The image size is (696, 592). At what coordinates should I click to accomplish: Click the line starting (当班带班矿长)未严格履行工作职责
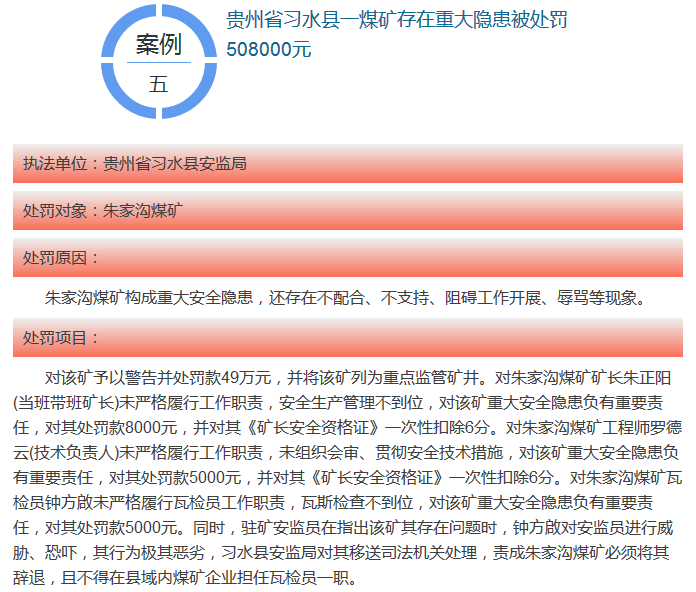(338, 403)
